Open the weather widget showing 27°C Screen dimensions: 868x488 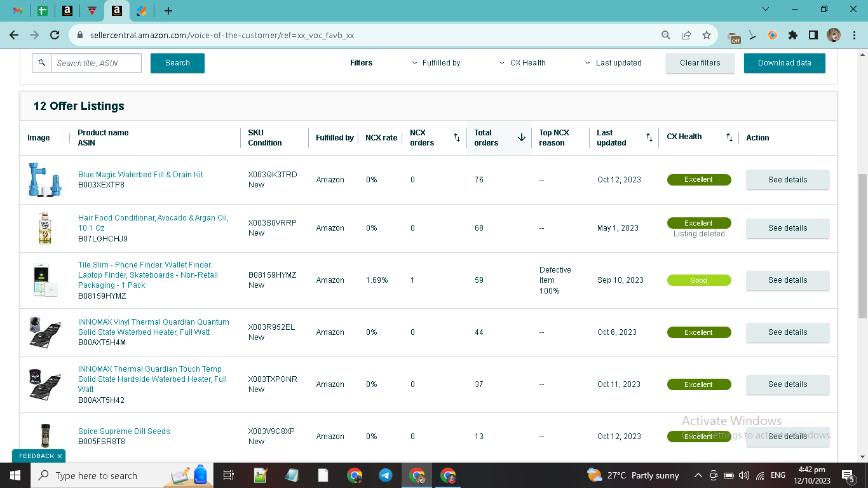tap(634, 475)
